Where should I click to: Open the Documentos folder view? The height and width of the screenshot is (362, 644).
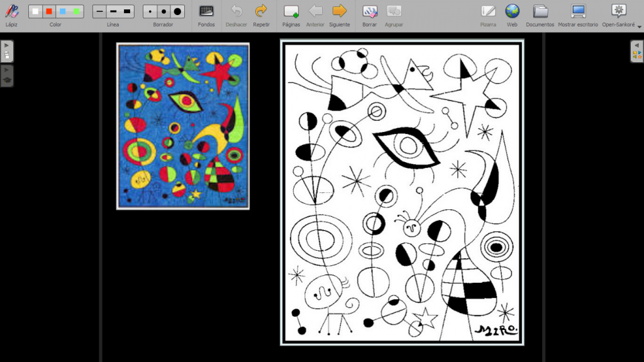click(540, 15)
